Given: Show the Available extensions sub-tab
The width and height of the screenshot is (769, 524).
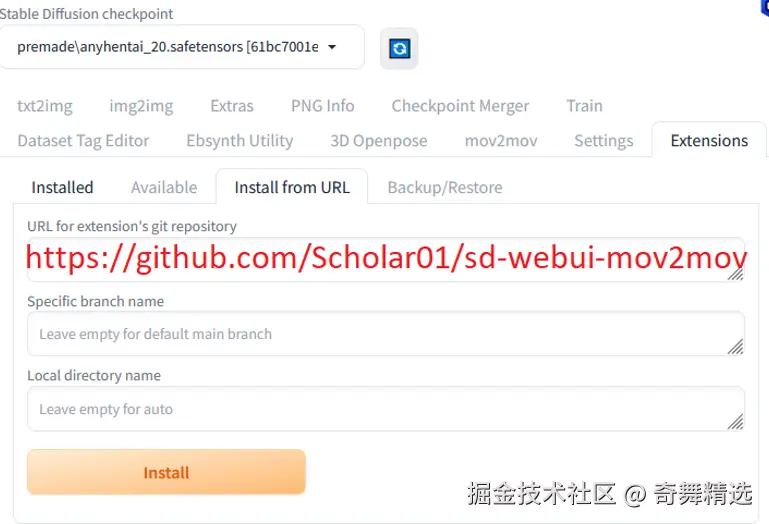Looking at the screenshot, I should click(x=164, y=187).
